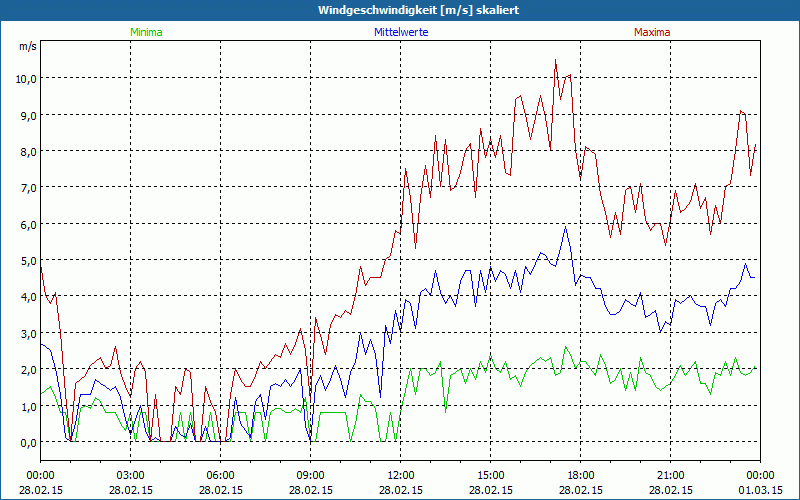Image resolution: width=800 pixels, height=500 pixels.
Task: Click the 06:00 time axis label
Action: (x=220, y=476)
